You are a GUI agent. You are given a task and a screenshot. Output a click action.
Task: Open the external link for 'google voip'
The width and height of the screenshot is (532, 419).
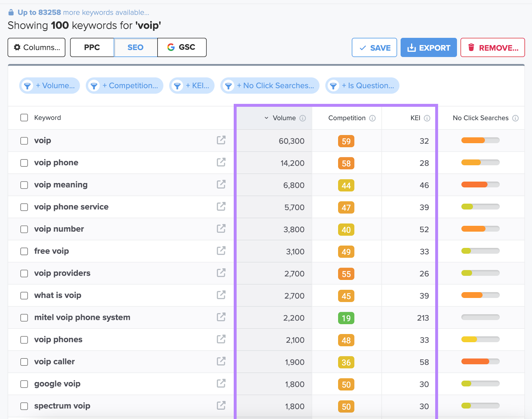coord(221,384)
